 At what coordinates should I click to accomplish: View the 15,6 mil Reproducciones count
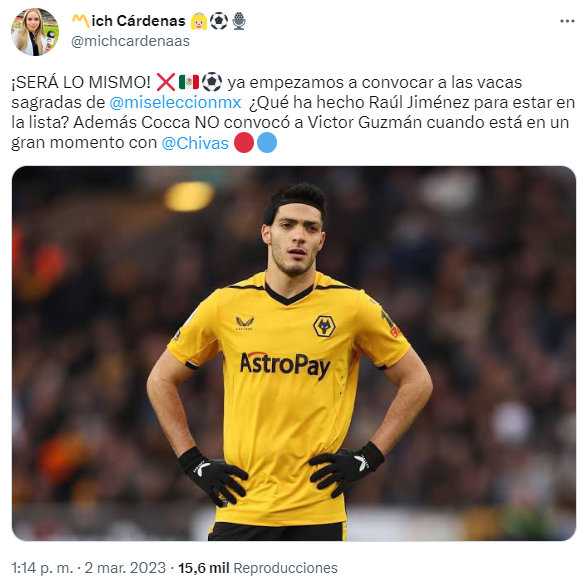coord(258,568)
